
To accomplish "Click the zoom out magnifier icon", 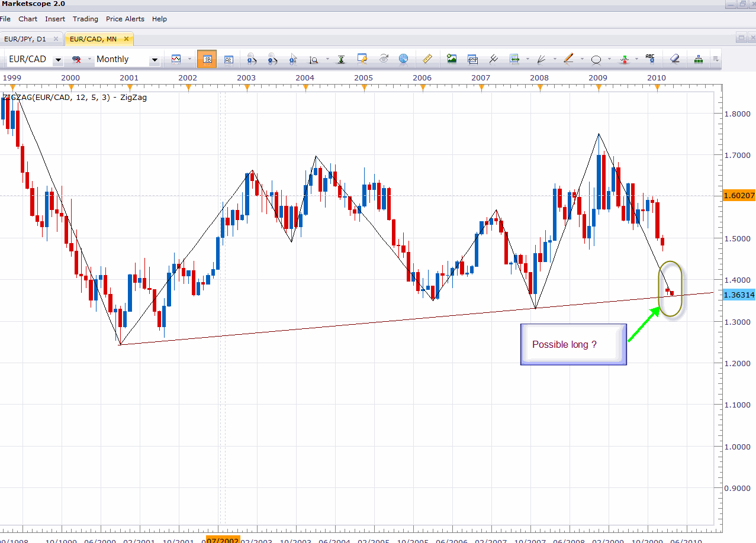I will [272, 59].
